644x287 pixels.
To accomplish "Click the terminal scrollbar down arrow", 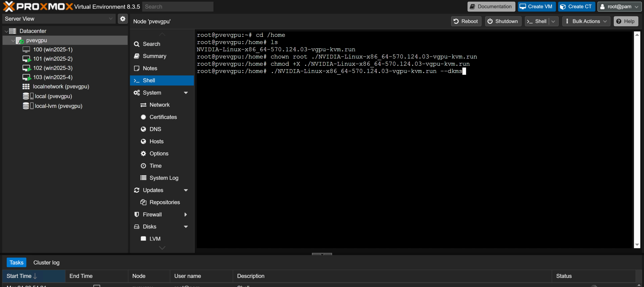I will [637, 245].
